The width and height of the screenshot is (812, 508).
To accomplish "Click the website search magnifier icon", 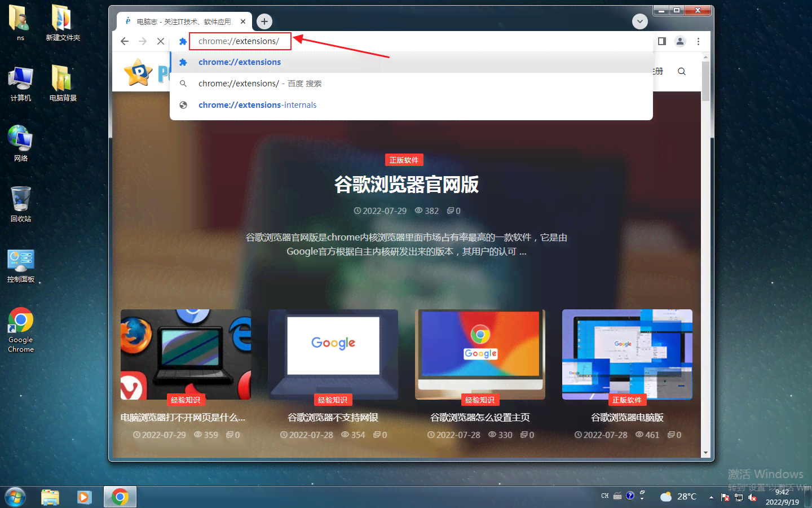I will tap(682, 72).
